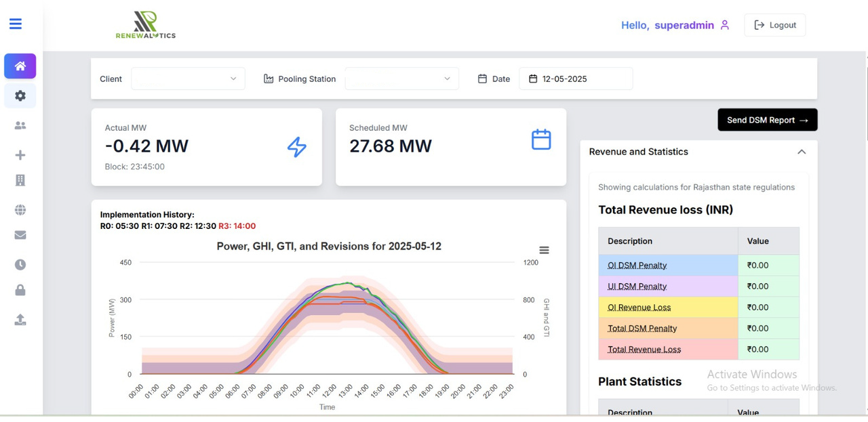
Task: Open the users group icon
Action: pyautogui.click(x=20, y=126)
